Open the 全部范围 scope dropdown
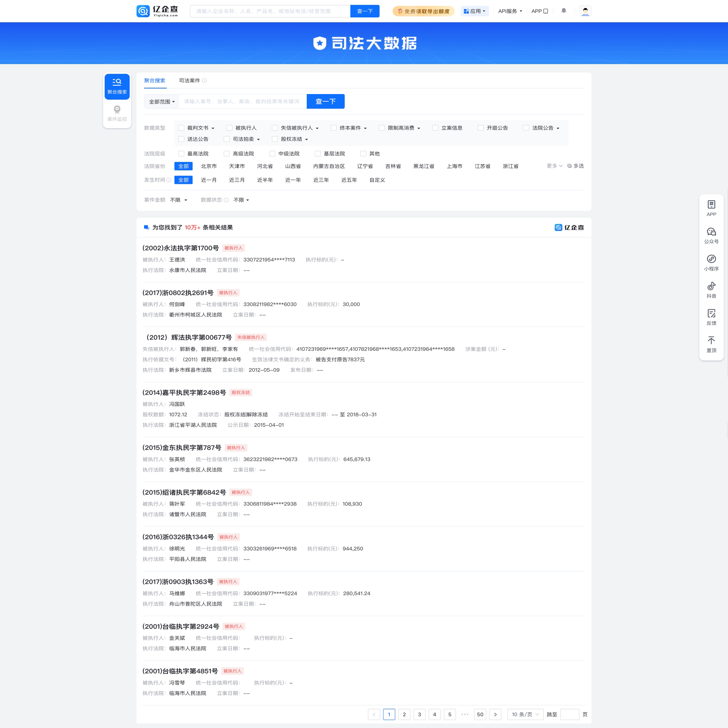Viewport: 728px width, 728px height. [162, 102]
